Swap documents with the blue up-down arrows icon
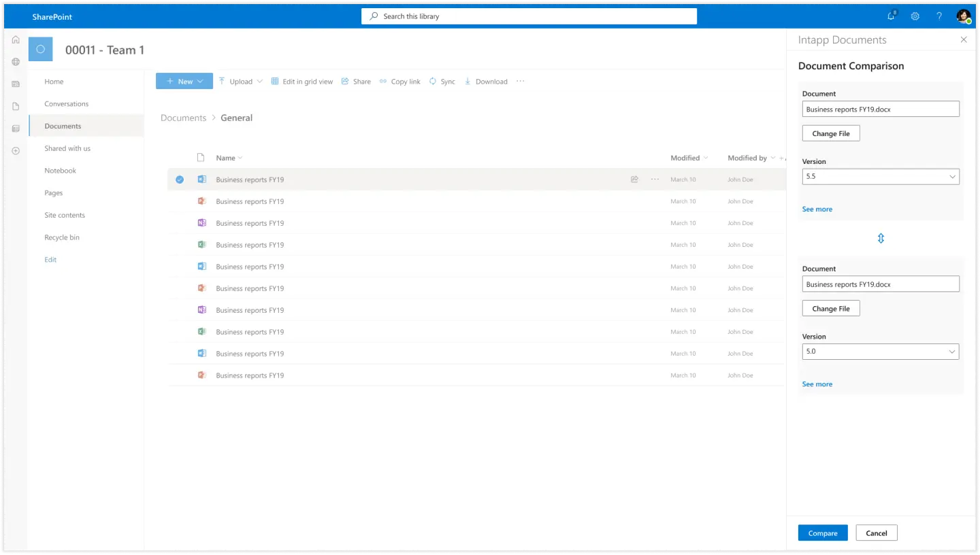This screenshot has width=980, height=555. tap(881, 239)
